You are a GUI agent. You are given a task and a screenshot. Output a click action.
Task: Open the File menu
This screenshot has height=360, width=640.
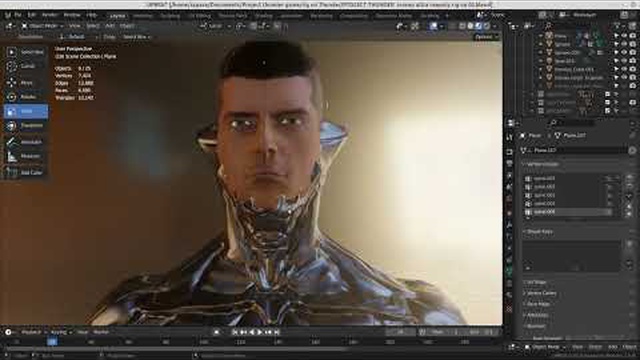click(x=18, y=15)
